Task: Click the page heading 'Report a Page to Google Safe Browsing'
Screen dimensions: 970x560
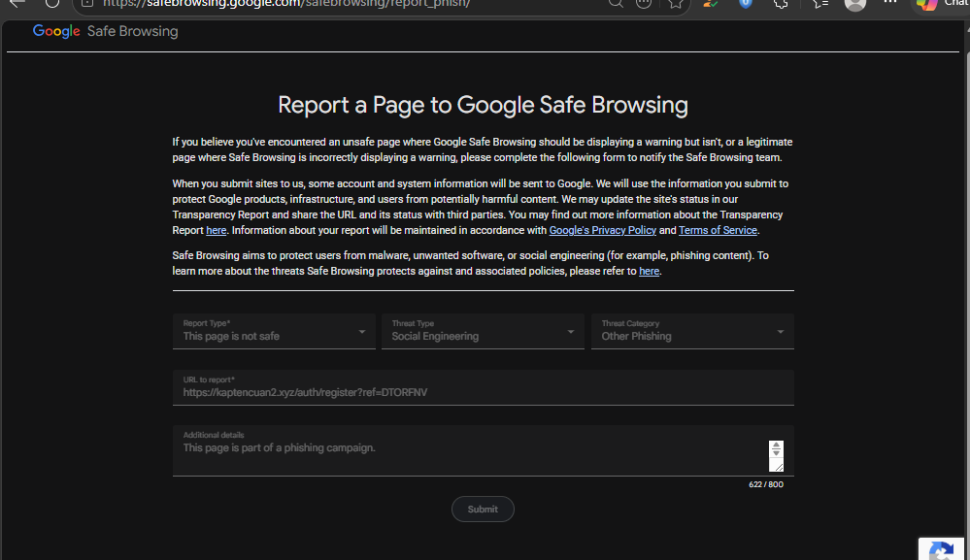Action: (483, 105)
